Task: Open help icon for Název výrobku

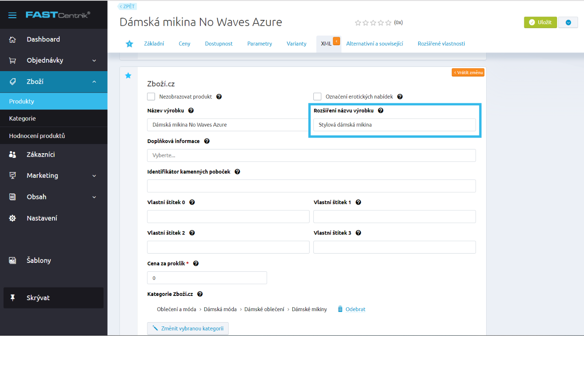Action: coord(191,110)
